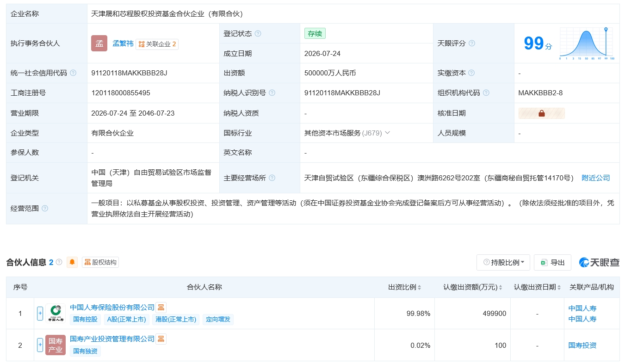
Task: Click the 存续 status badge
Action: tap(315, 33)
